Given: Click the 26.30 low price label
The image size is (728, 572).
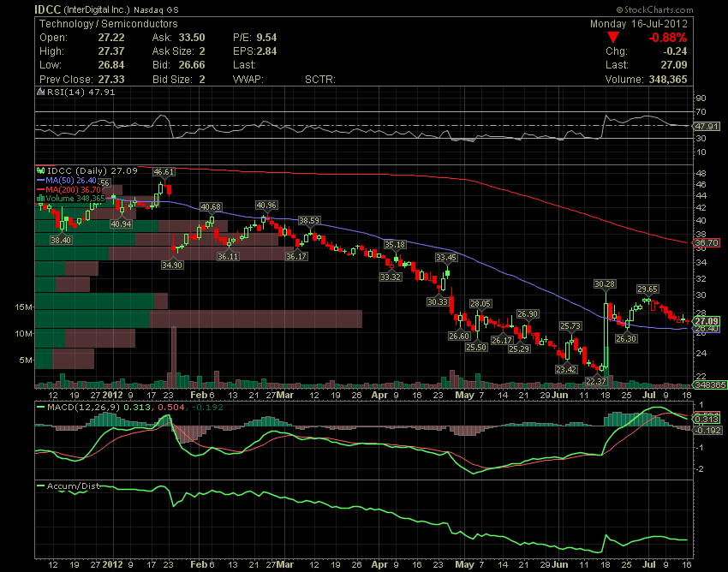Looking at the screenshot, I should (626, 338).
